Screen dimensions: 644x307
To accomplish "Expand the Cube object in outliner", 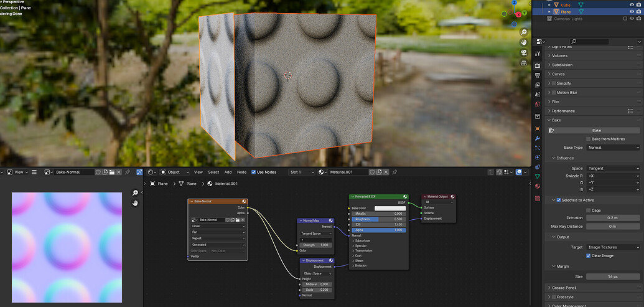I will (x=549, y=5).
